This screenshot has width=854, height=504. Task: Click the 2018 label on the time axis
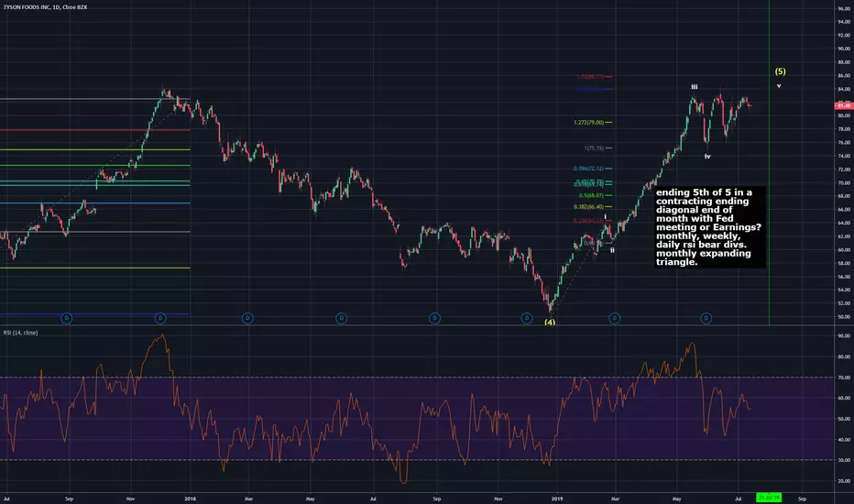(190, 499)
